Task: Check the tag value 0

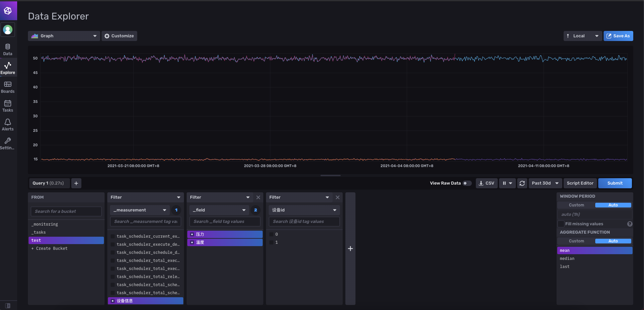Action: 271,234
